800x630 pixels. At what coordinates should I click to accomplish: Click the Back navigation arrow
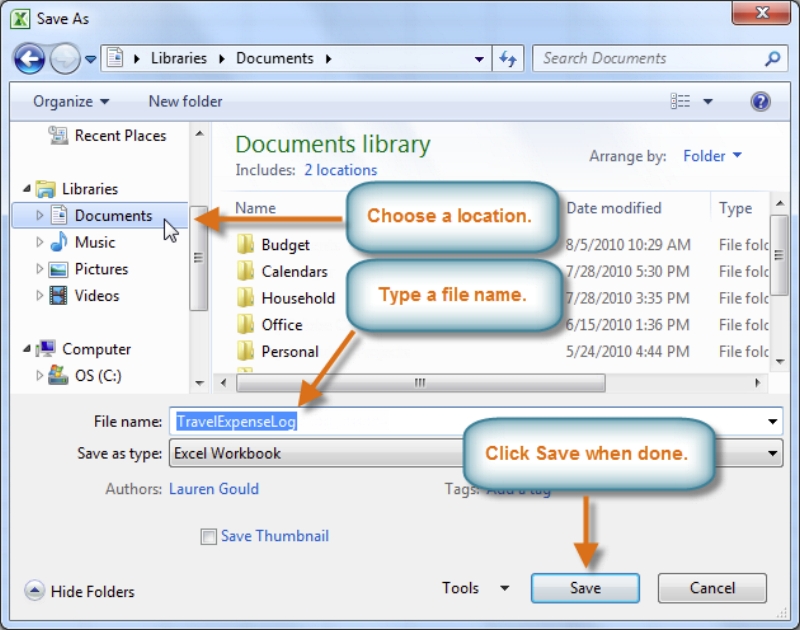pos(29,58)
